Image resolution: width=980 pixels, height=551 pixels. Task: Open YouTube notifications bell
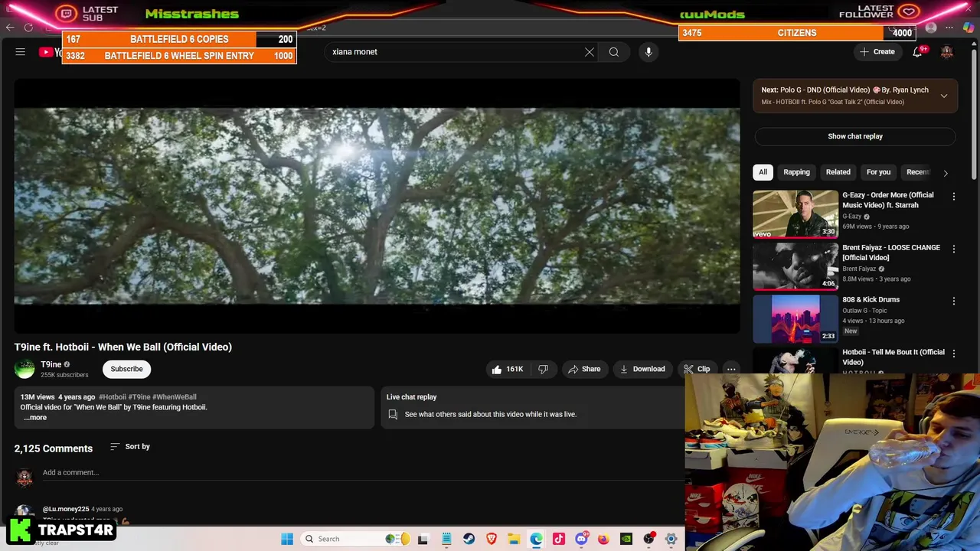point(917,52)
